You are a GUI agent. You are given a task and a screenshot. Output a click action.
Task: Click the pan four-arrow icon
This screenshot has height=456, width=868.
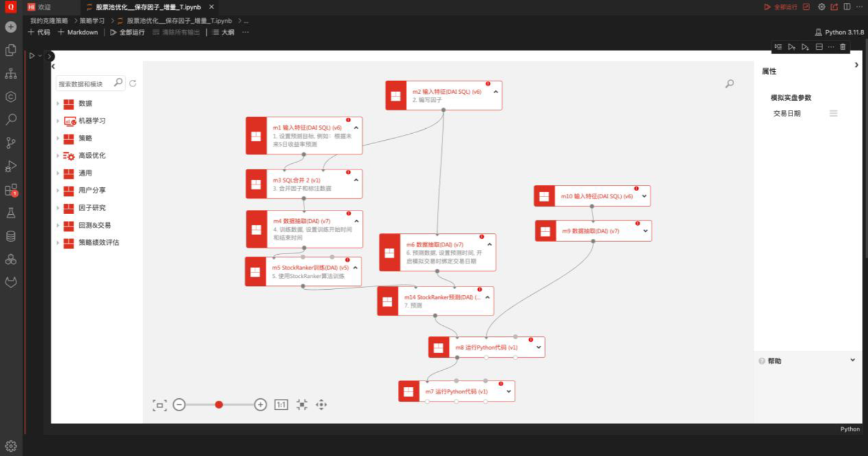(321, 404)
